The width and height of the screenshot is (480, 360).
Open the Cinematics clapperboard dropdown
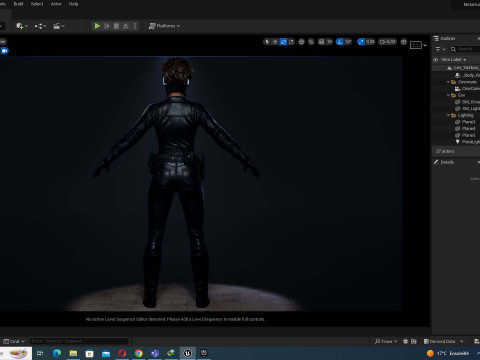(59, 26)
